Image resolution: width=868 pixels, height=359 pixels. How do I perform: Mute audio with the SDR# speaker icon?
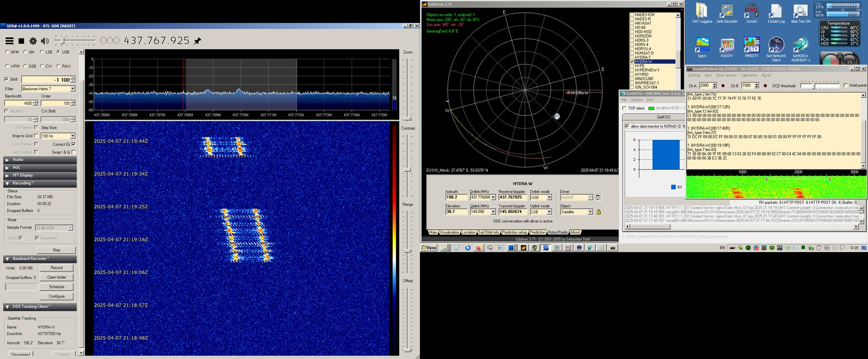(45, 41)
